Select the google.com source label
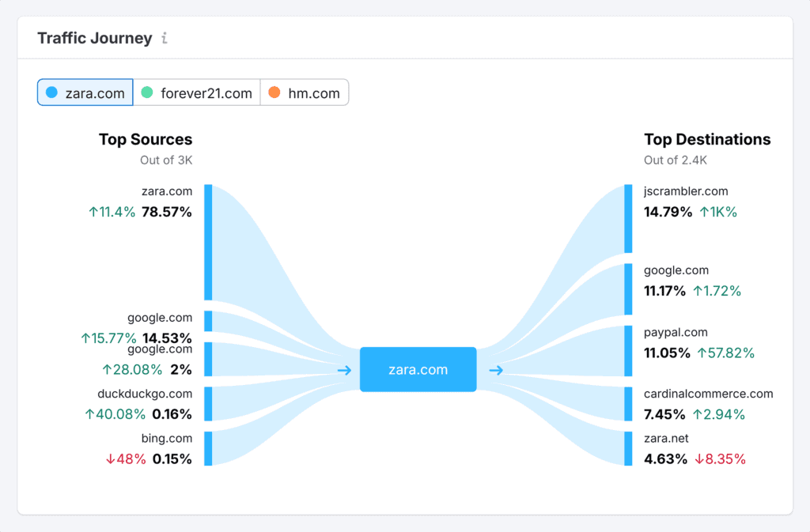The image size is (810, 532). coord(159,317)
